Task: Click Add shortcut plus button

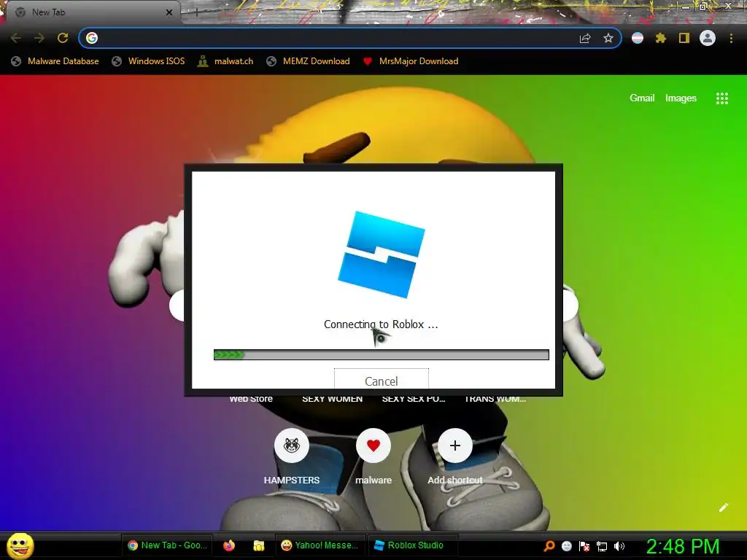Action: coord(455,446)
